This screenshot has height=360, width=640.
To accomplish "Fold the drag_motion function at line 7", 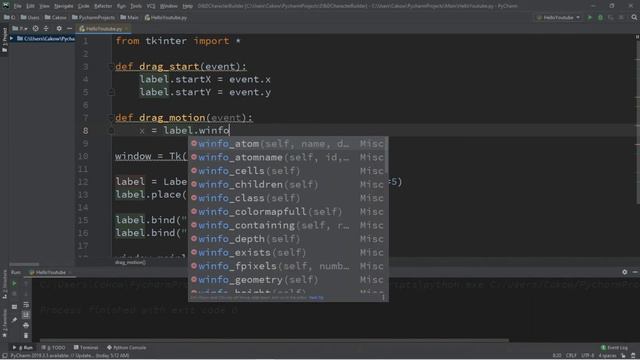I will tap(111, 118).
